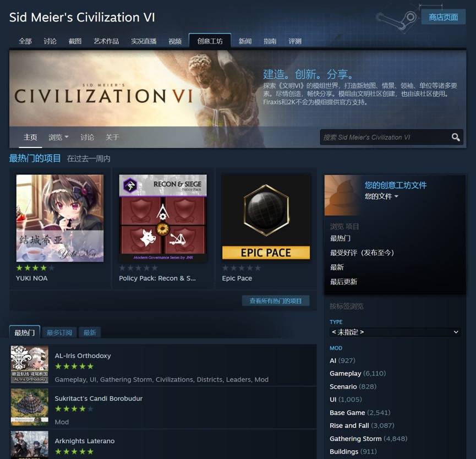
Task: Open the Recon & Siege policy pack image
Action: click(x=163, y=218)
